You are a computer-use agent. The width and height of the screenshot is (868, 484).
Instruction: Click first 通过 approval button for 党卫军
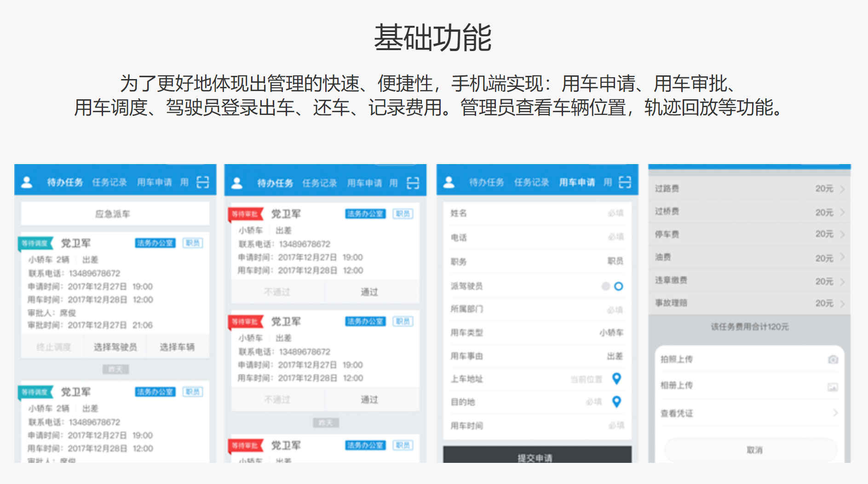pos(369,292)
